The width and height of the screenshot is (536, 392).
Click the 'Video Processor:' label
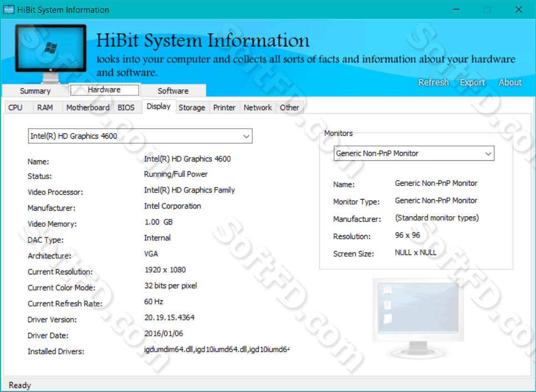[55, 192]
